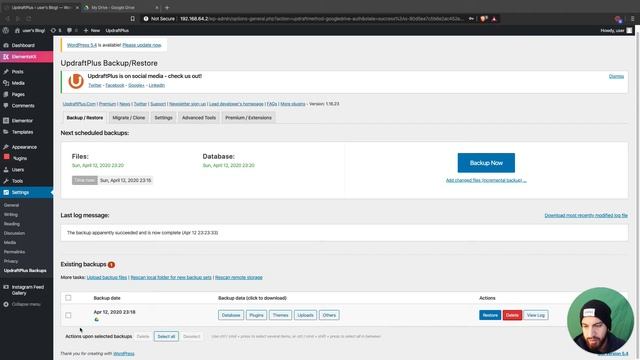The width and height of the screenshot is (640, 360).
Task: Open Users icon in sidebar
Action: 6,169
